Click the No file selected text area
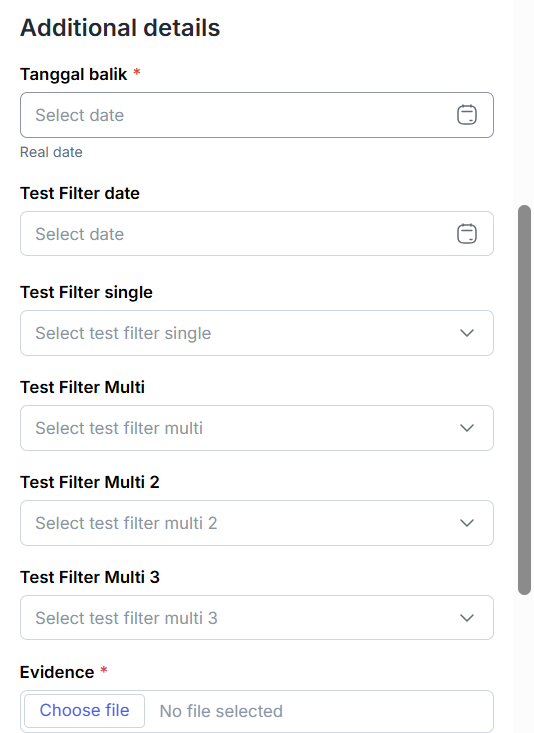 click(221, 711)
